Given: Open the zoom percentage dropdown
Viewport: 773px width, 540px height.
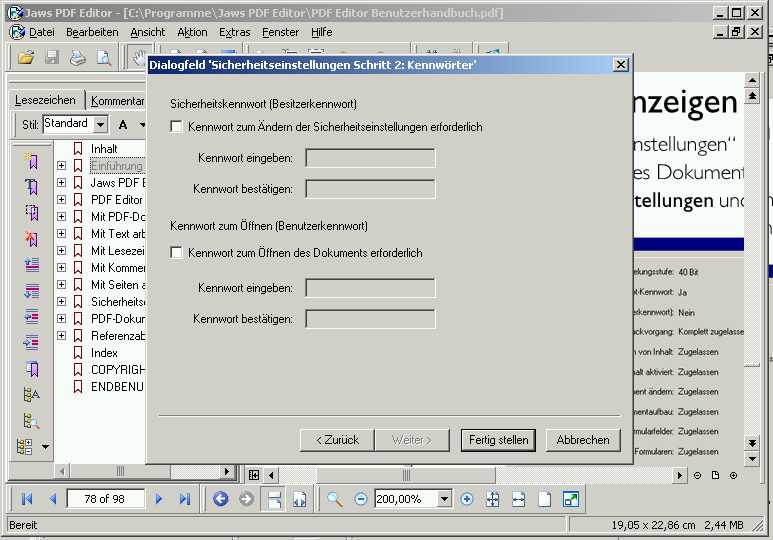Looking at the screenshot, I should click(x=444, y=499).
